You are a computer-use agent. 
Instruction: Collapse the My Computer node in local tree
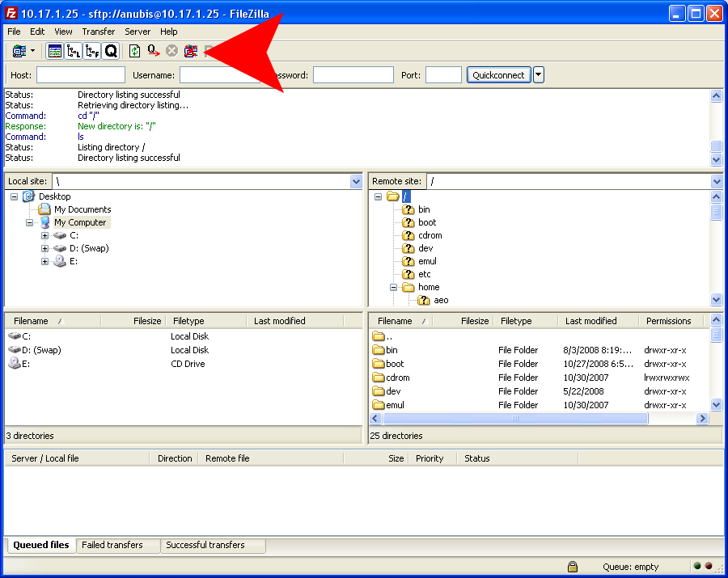tap(30, 222)
